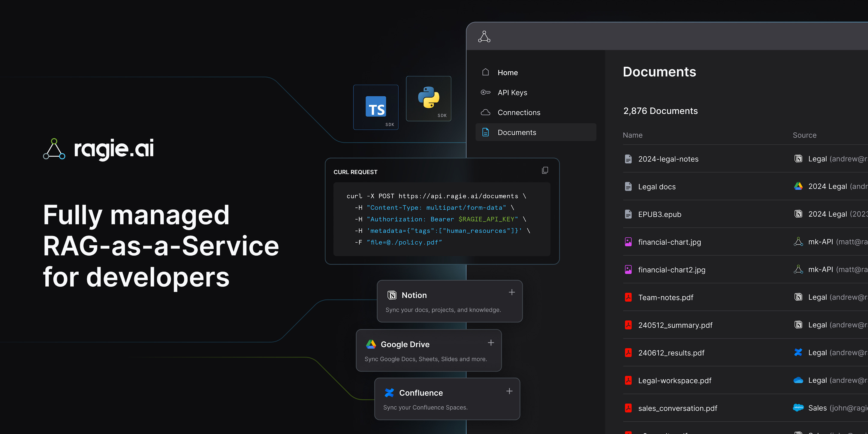Select the Documents sidebar item
The width and height of the screenshot is (868, 434).
[x=517, y=132]
